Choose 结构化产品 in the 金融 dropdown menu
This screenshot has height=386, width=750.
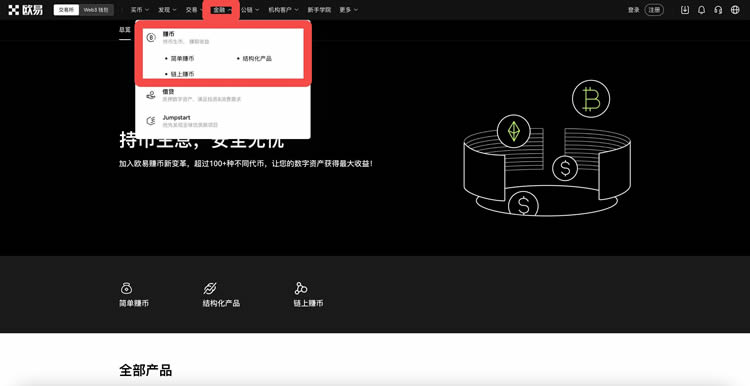pos(257,58)
